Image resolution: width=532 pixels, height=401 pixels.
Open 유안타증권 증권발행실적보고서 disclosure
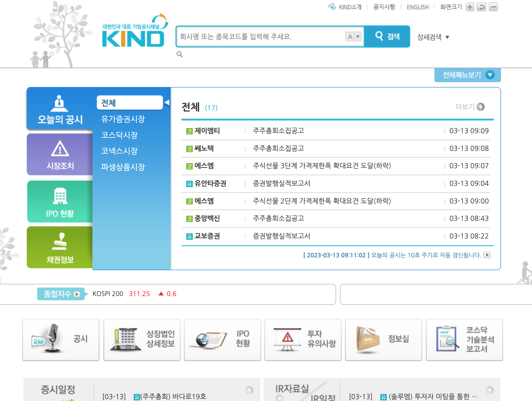282,183
